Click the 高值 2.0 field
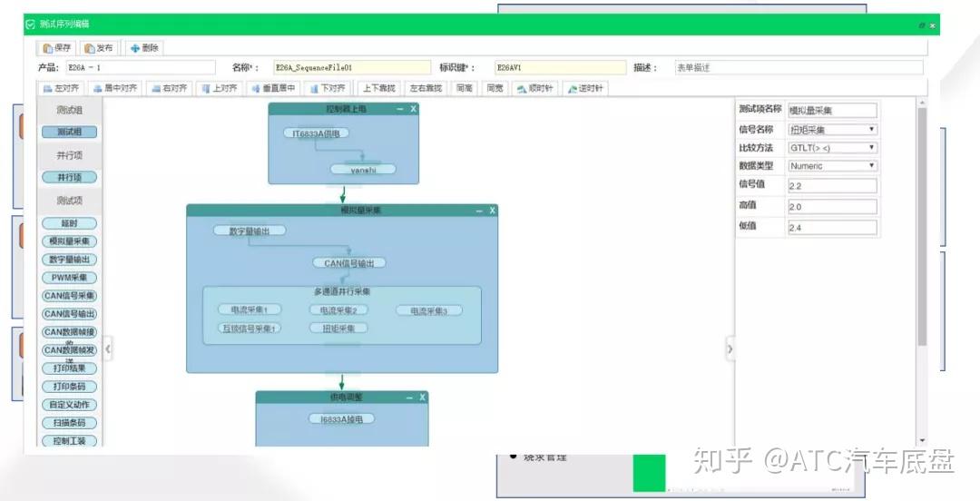Image resolution: width=980 pixels, height=501 pixels. point(832,206)
